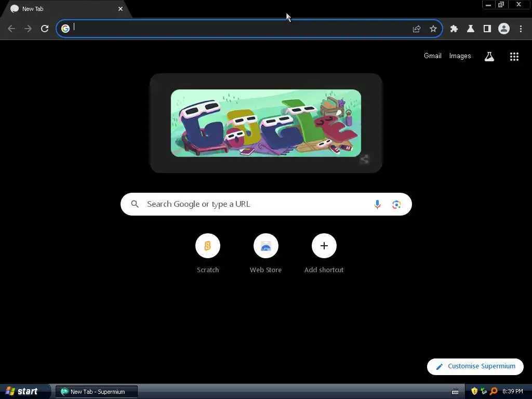Close the New Tab tab
Viewport: 532px width, 399px height.
click(x=121, y=9)
